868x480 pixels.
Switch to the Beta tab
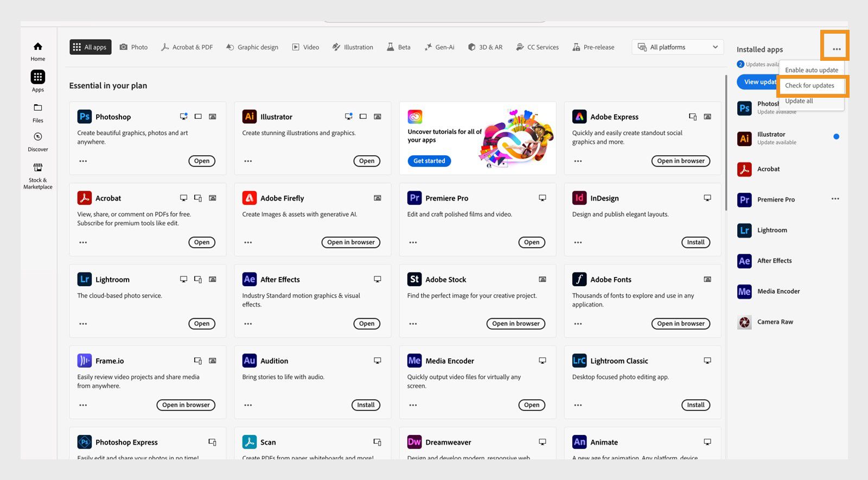click(398, 47)
